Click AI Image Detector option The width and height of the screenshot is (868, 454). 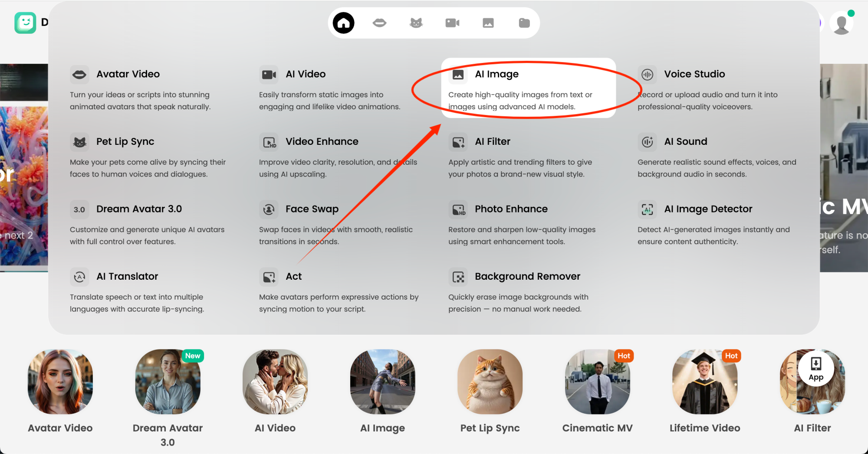click(x=708, y=209)
